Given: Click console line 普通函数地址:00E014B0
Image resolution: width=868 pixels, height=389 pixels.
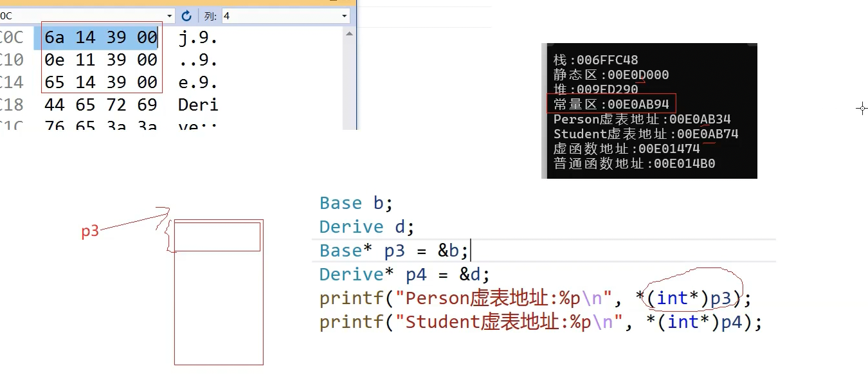Looking at the screenshot, I should (x=634, y=163).
